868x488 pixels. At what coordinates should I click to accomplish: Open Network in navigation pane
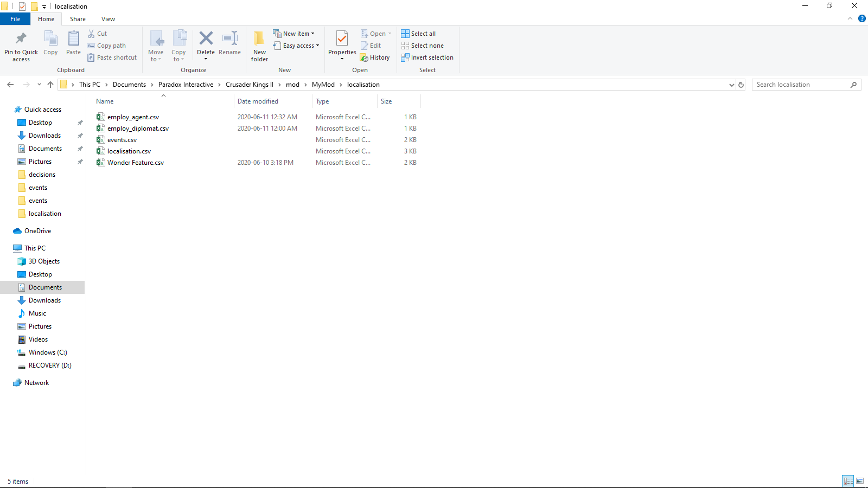36,383
